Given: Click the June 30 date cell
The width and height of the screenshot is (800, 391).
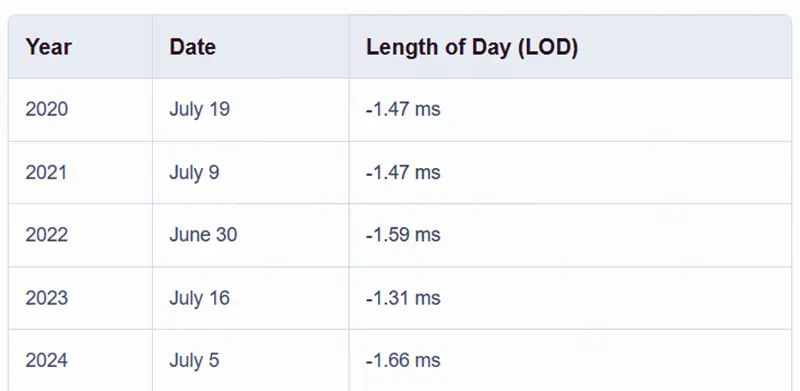Looking at the screenshot, I should [x=251, y=235].
